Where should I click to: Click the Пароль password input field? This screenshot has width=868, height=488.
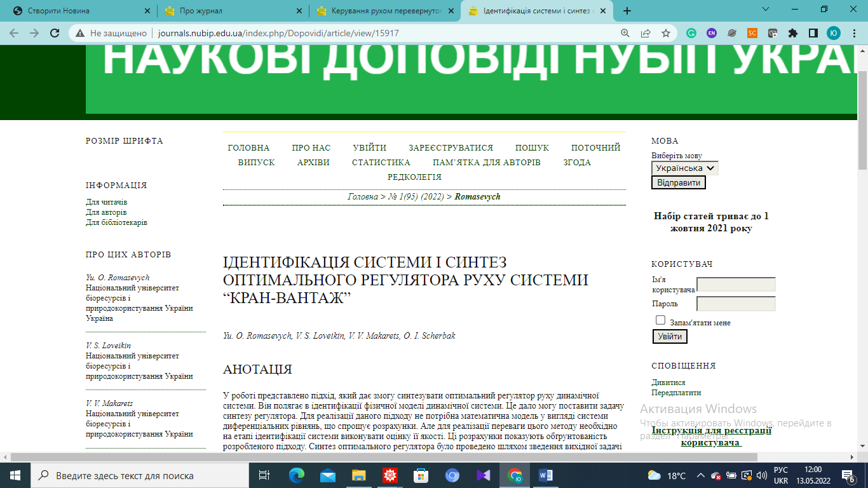(736, 304)
